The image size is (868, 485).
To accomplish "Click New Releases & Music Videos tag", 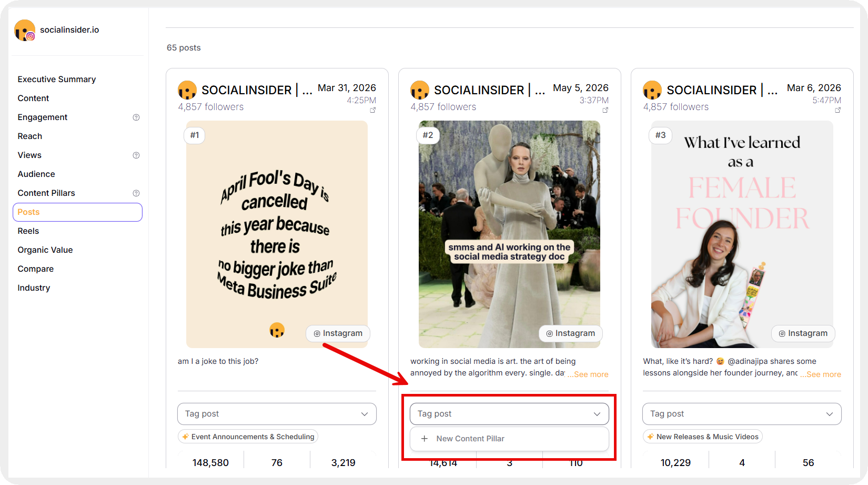I will tap(702, 437).
